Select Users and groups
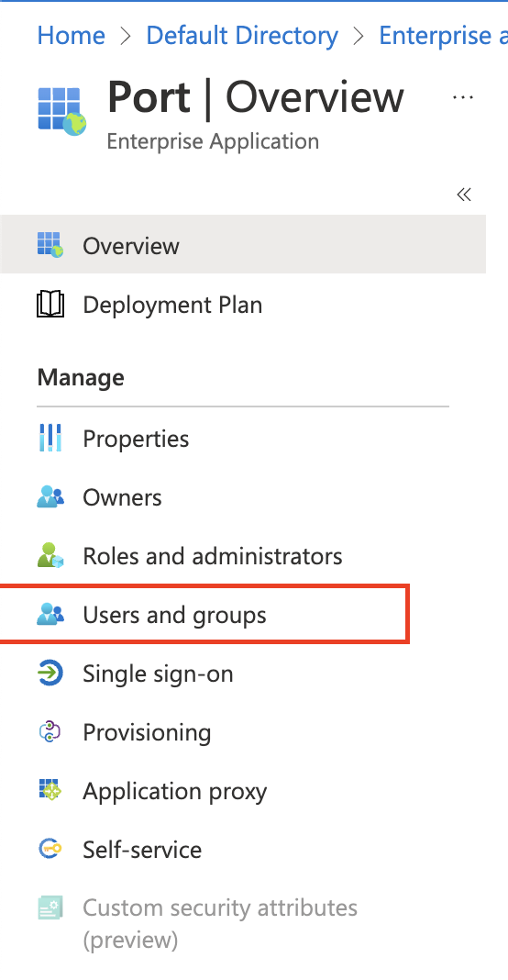This screenshot has width=508, height=980. pos(174,616)
